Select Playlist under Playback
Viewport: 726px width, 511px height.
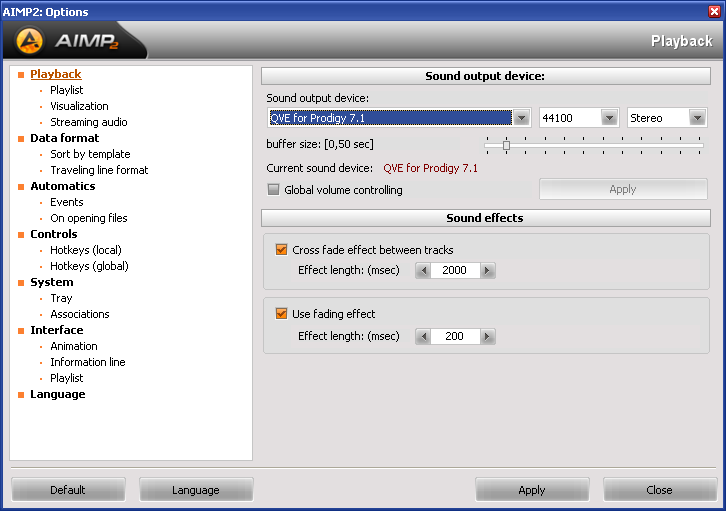[67, 90]
